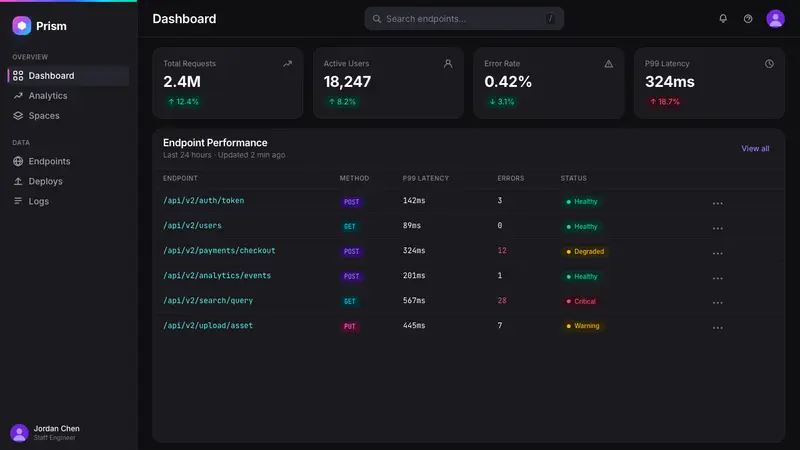
Task: Click the Logs lines icon in sidebar
Action: pos(18,201)
